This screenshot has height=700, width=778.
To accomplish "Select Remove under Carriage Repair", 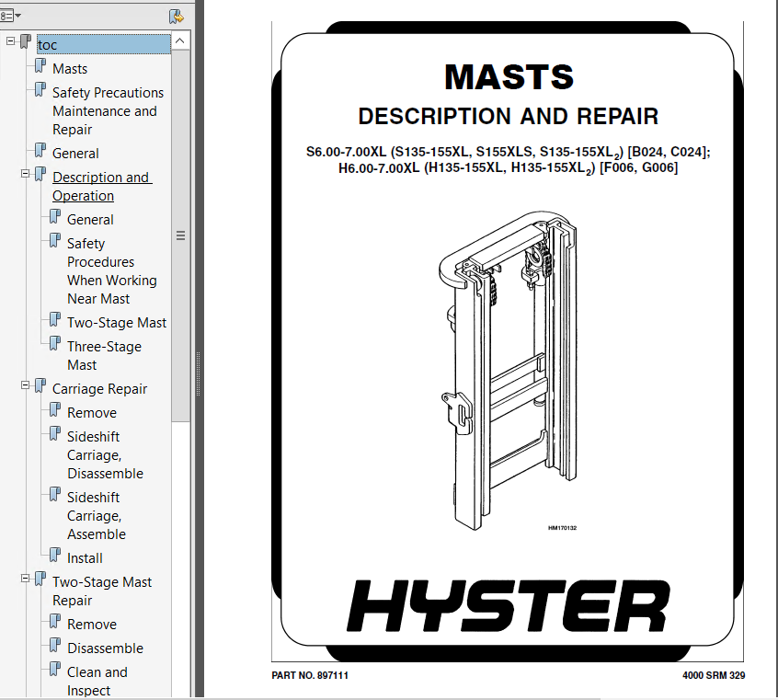I will [92, 413].
